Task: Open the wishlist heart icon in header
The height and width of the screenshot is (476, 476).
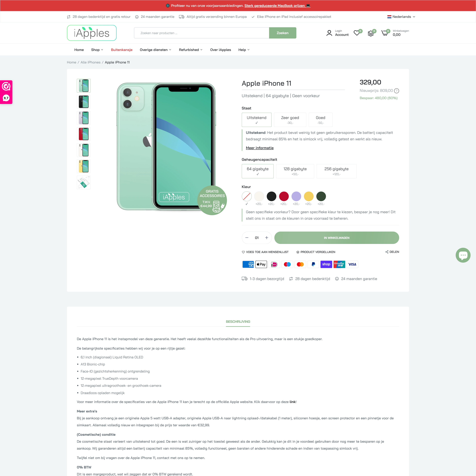Action: coord(357,33)
